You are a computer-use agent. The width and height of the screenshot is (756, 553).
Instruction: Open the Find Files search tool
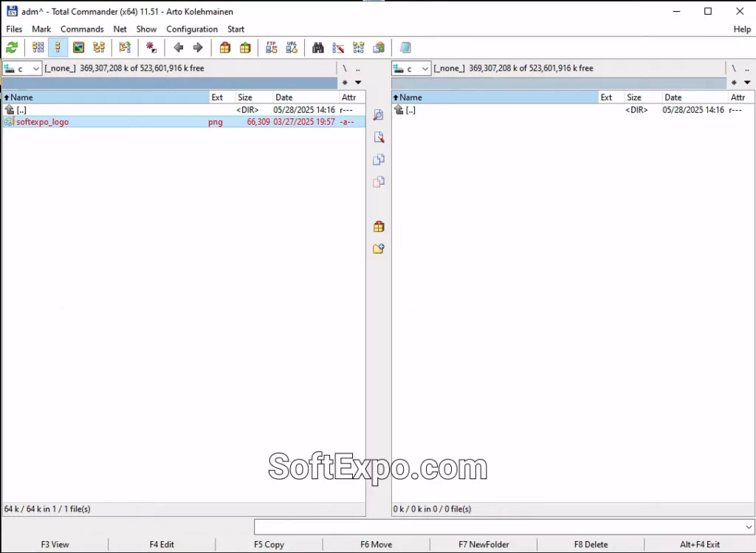pyautogui.click(x=317, y=47)
